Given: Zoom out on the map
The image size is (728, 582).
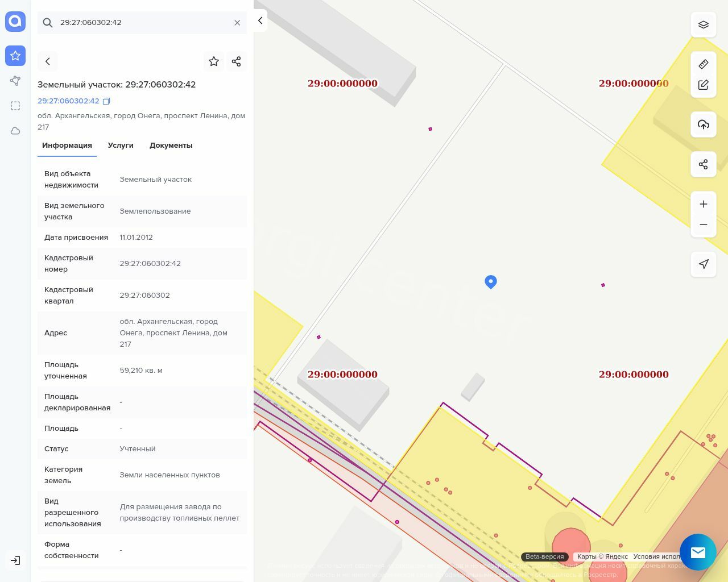Looking at the screenshot, I should 704,225.
